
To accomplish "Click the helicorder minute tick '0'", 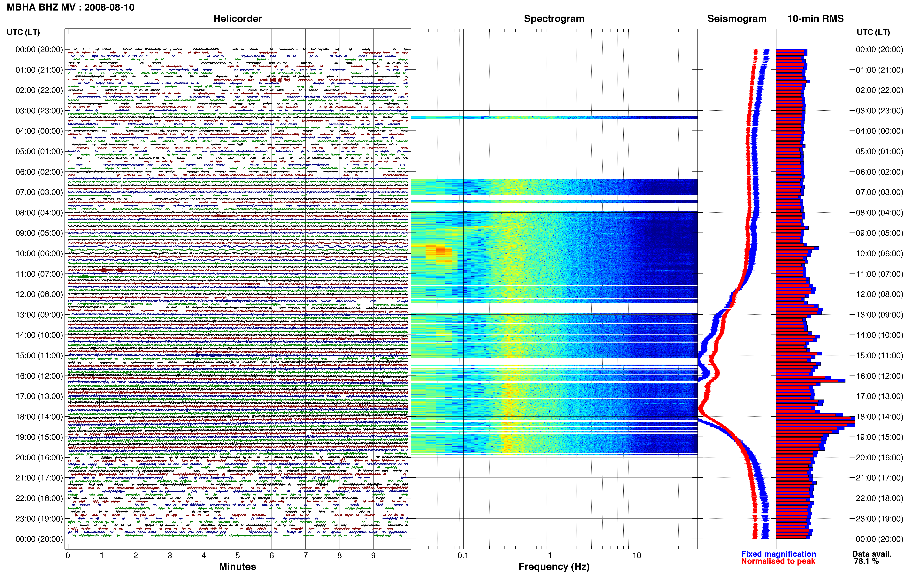I will 68,555.
